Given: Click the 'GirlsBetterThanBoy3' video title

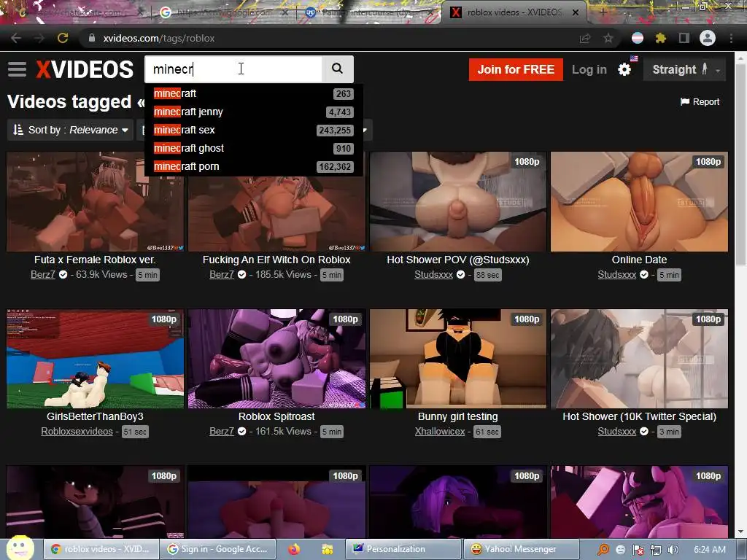Looking at the screenshot, I should coord(95,416).
